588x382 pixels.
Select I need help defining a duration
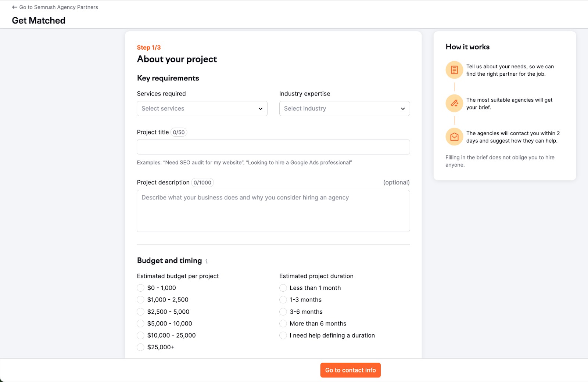tap(283, 335)
